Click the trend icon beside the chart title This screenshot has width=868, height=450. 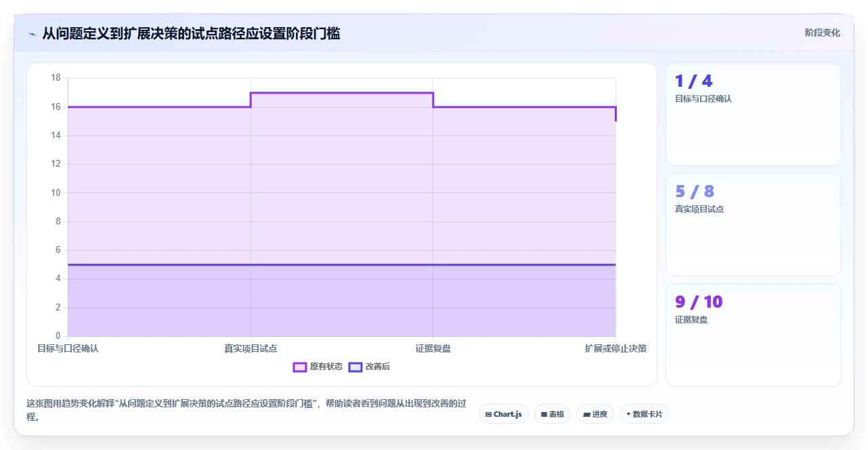point(32,33)
